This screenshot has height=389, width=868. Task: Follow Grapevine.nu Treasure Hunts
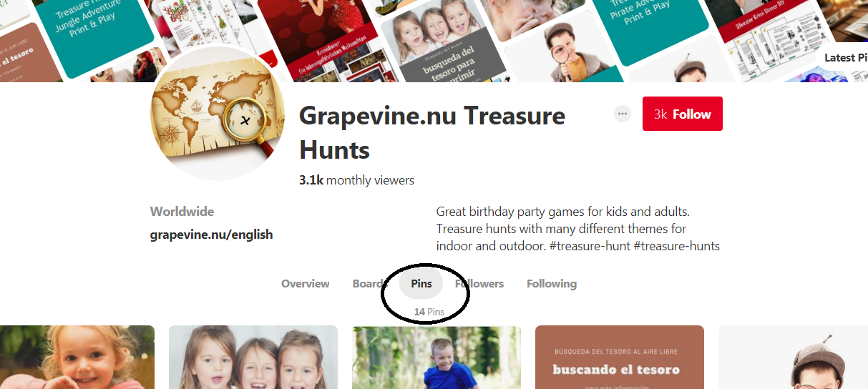pyautogui.click(x=683, y=114)
